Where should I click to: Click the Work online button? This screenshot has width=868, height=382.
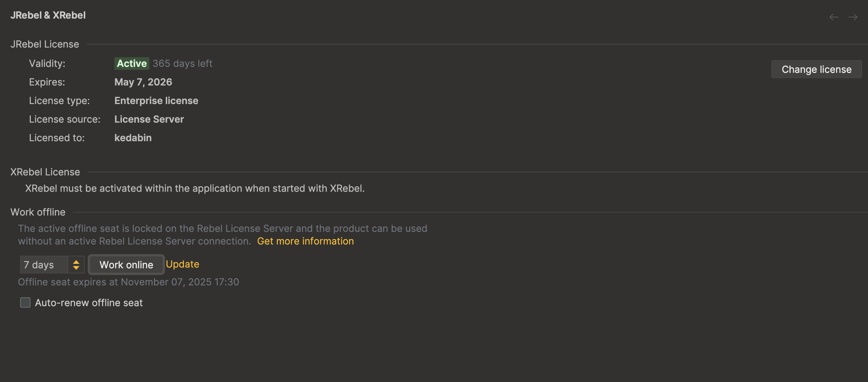pyautogui.click(x=126, y=265)
